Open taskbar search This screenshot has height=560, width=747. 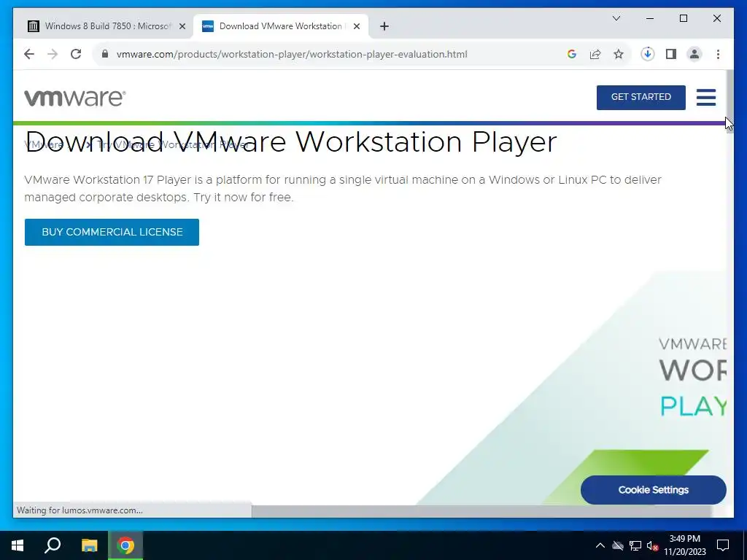[x=53, y=545]
